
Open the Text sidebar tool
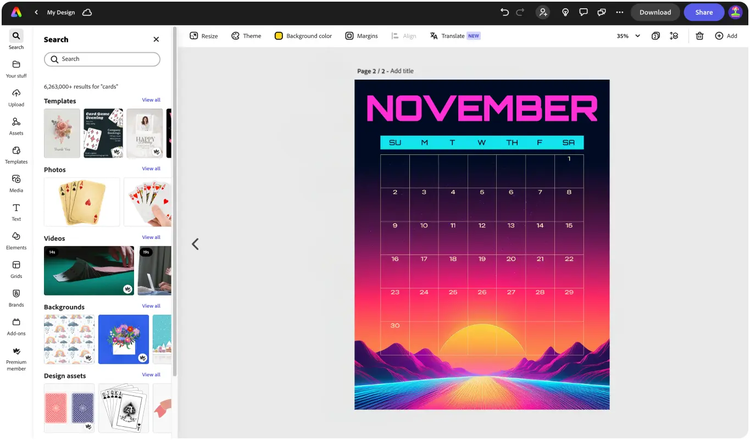click(16, 212)
